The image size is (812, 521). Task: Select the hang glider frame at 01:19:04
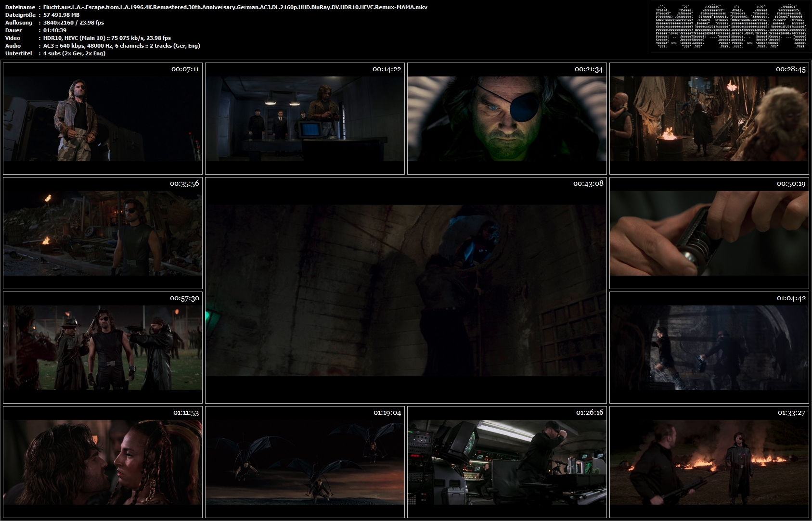[305, 462]
